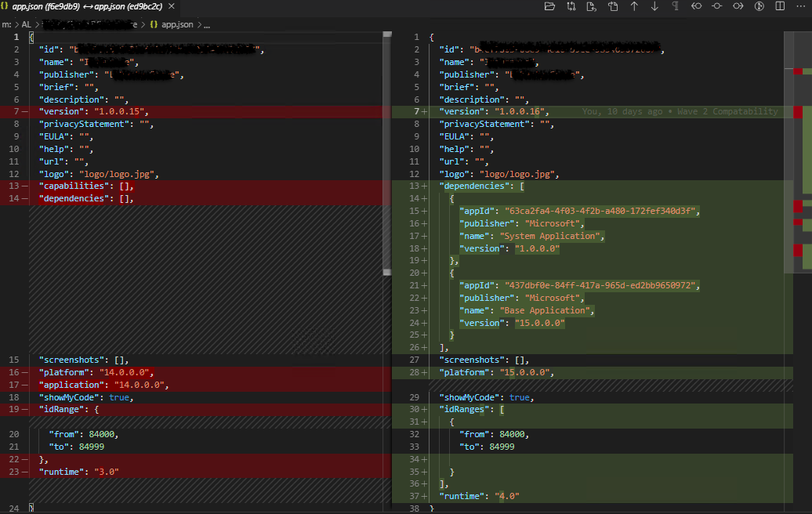The height and width of the screenshot is (514, 812).
Task: Toggle whitespace trimming pilcrow icon
Action: click(x=676, y=6)
